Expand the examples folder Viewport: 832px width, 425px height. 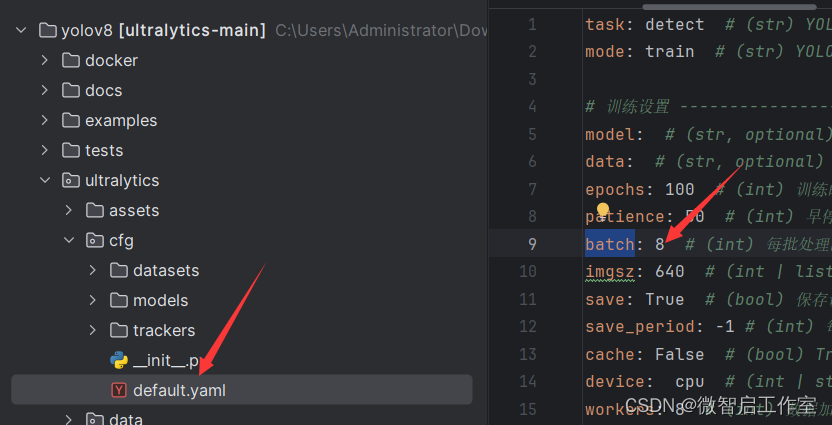(45, 120)
